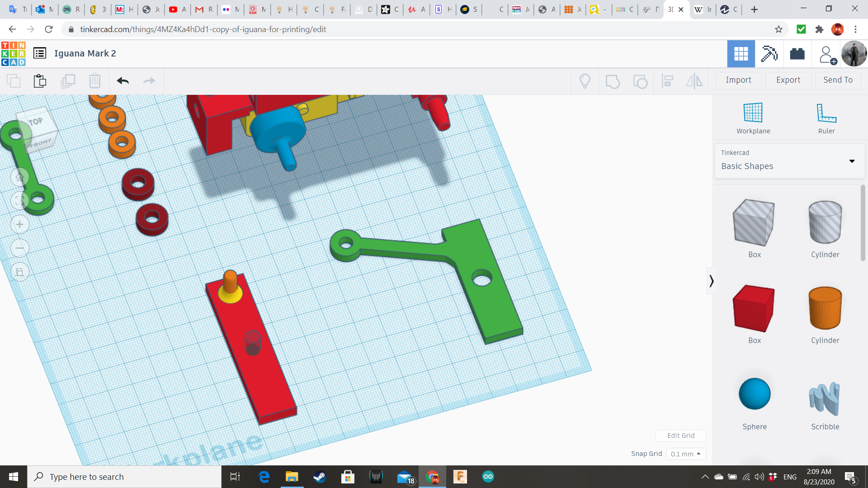Image resolution: width=868 pixels, height=488 pixels.
Task: Switch to 3D design grid view
Action: [x=741, y=54]
